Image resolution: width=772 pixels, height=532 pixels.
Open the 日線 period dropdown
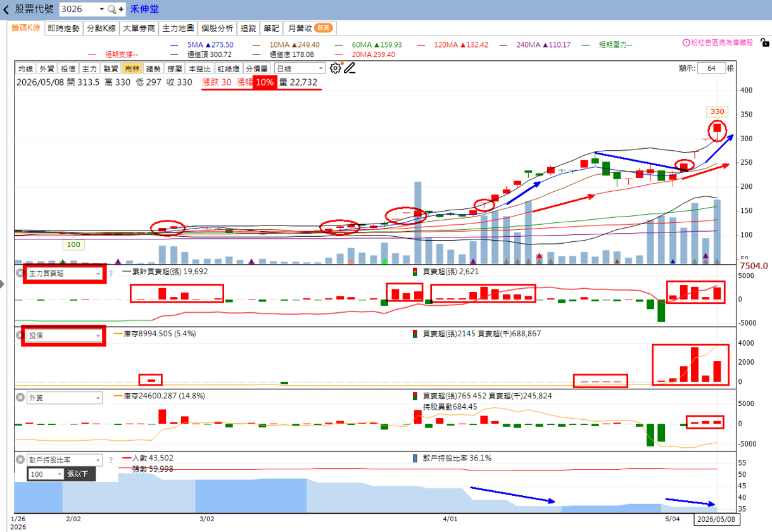click(300, 68)
